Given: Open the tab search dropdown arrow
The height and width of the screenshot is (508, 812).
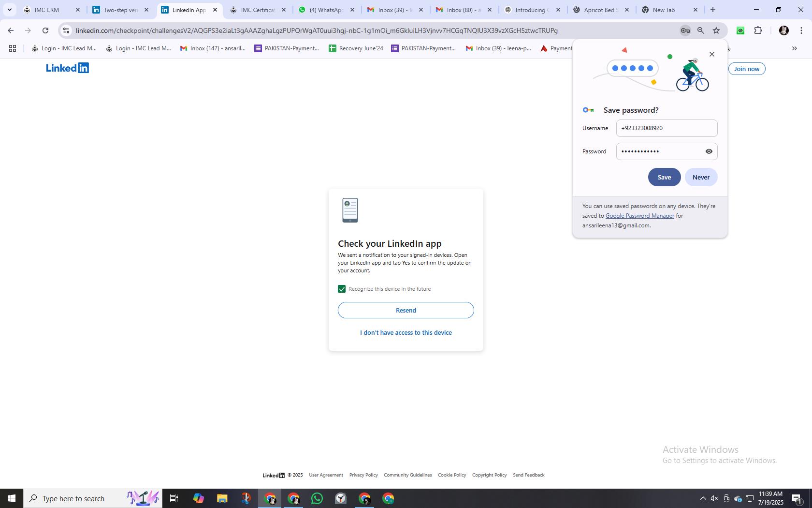Looking at the screenshot, I should pyautogui.click(x=9, y=10).
